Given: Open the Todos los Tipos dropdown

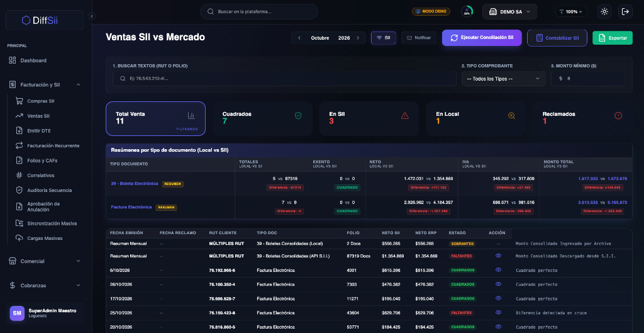Looking at the screenshot, I should point(504,79).
